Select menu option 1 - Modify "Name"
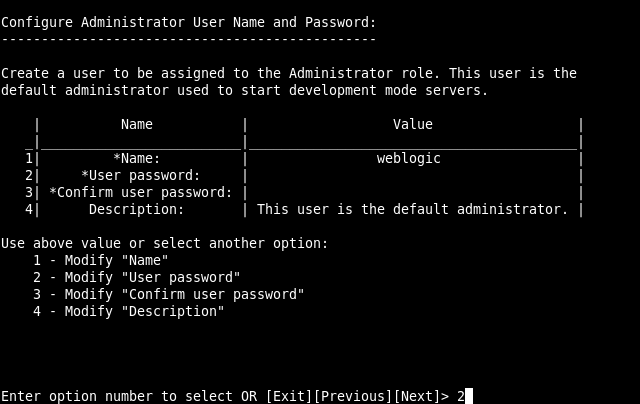This screenshot has height=404, width=640. click(x=101, y=260)
